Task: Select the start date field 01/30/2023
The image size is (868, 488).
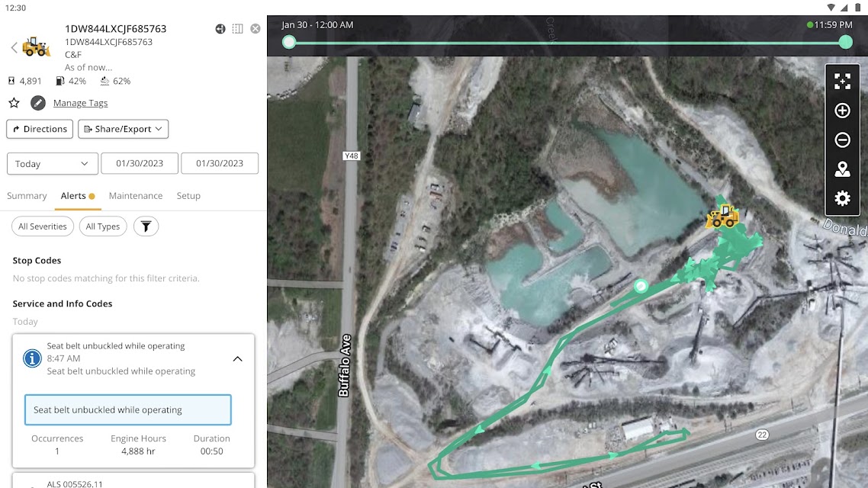Action: (140, 163)
